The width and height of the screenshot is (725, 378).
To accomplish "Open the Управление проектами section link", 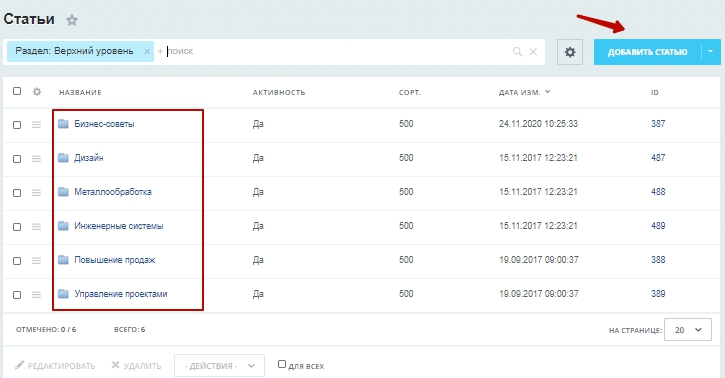I will (121, 294).
